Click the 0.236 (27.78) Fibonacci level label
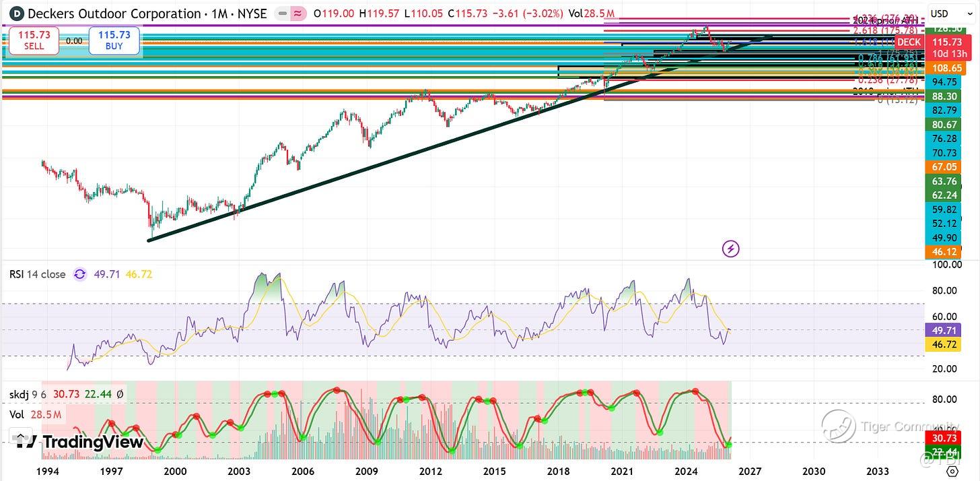The height and width of the screenshot is (481, 980). 886,79
